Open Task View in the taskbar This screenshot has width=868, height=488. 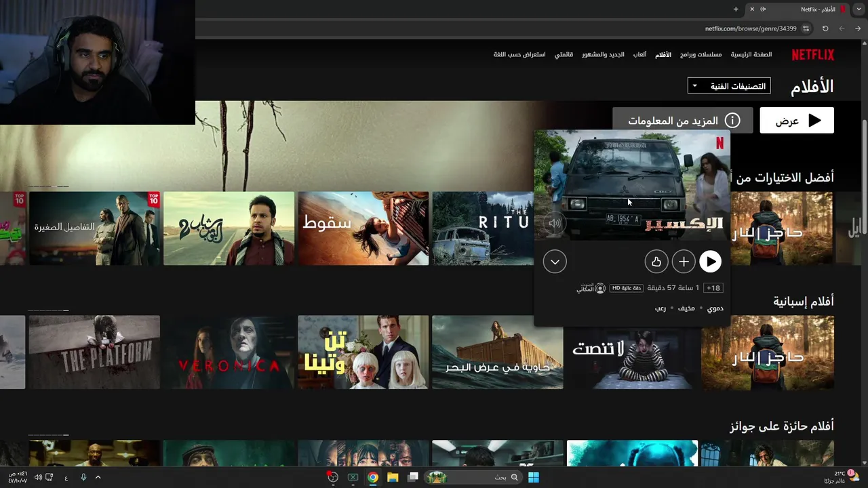(412, 477)
